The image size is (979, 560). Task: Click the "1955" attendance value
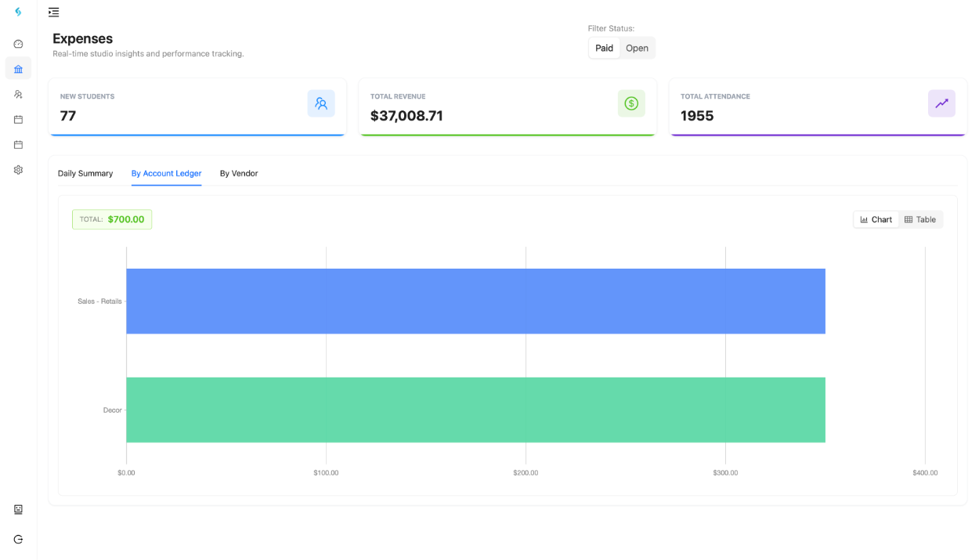[697, 116]
